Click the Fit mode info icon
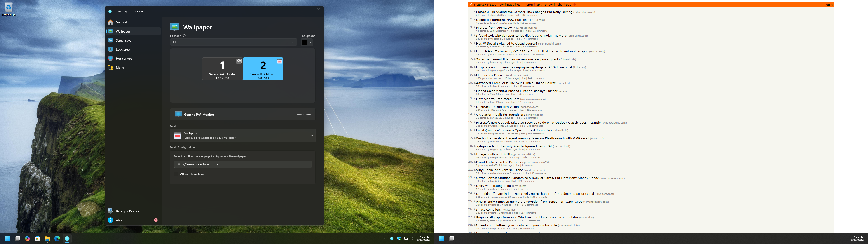 click(184, 36)
